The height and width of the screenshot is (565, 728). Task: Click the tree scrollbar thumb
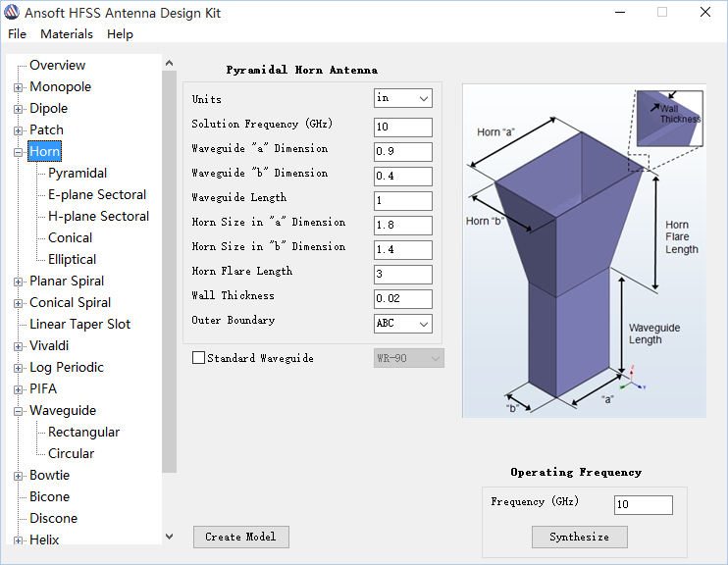(170, 272)
